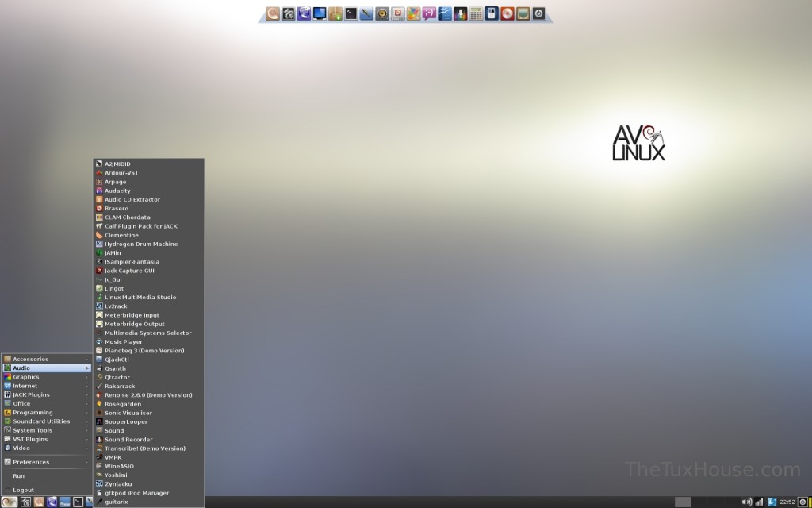
Task: Click the file manager icon in the top dock
Action: [288, 14]
